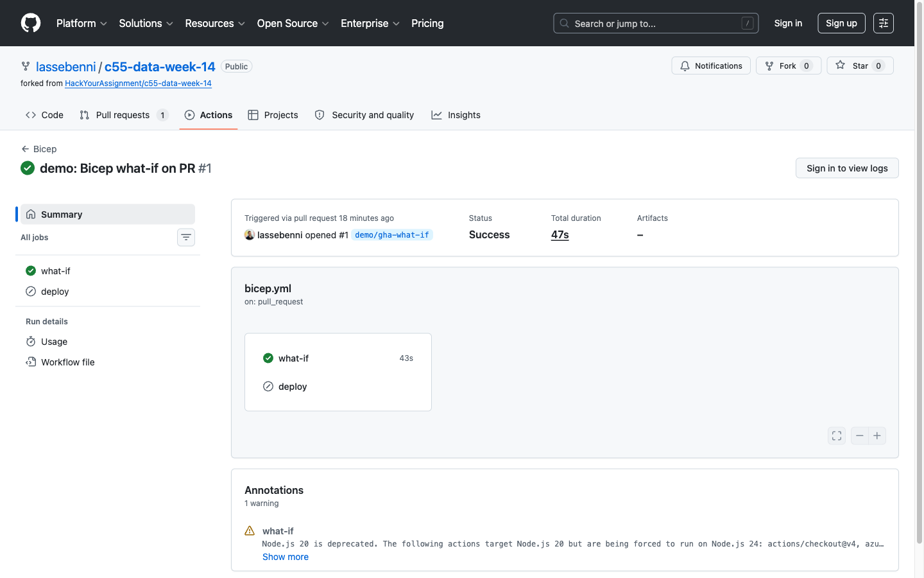Screen dimensions: 924x578
Task: Open the Workflow file page
Action: pyautogui.click(x=108, y=362)
